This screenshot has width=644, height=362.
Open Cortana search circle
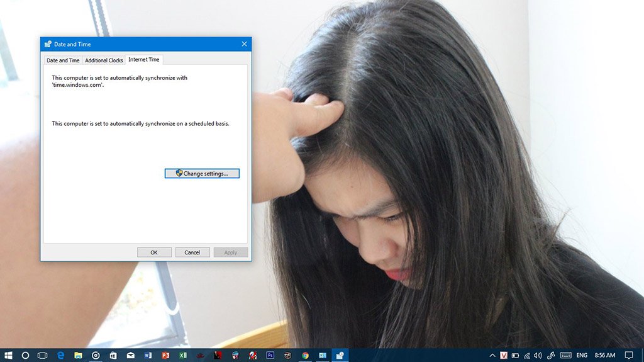(25, 355)
